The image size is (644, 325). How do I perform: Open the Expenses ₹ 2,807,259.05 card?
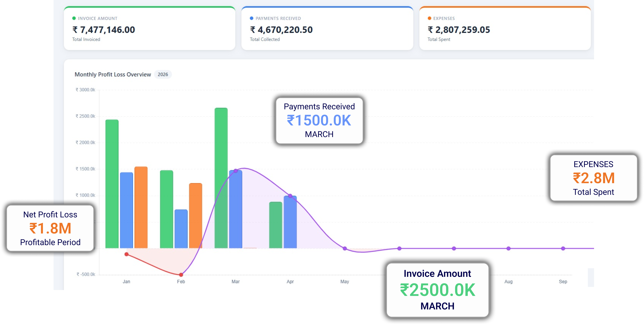(x=459, y=30)
